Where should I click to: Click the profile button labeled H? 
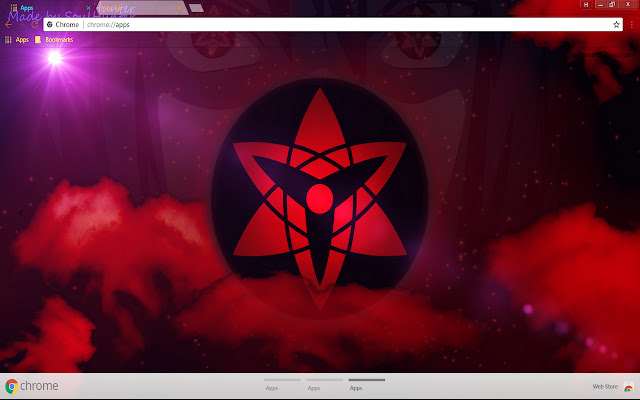click(586, 4)
